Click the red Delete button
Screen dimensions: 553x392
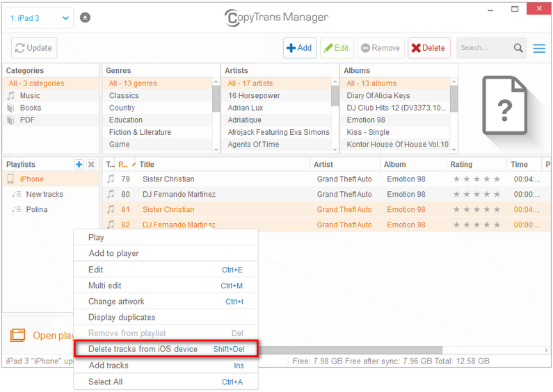(x=428, y=48)
